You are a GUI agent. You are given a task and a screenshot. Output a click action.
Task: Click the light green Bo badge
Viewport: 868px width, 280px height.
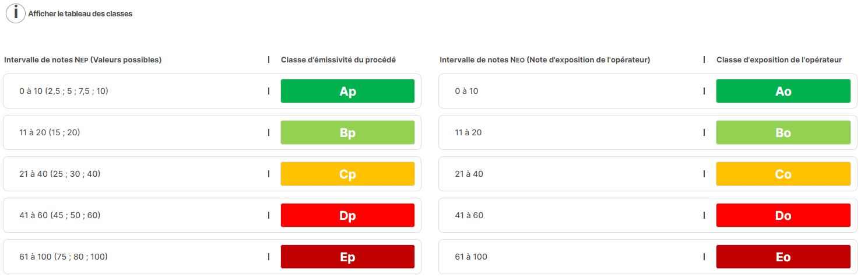point(783,132)
